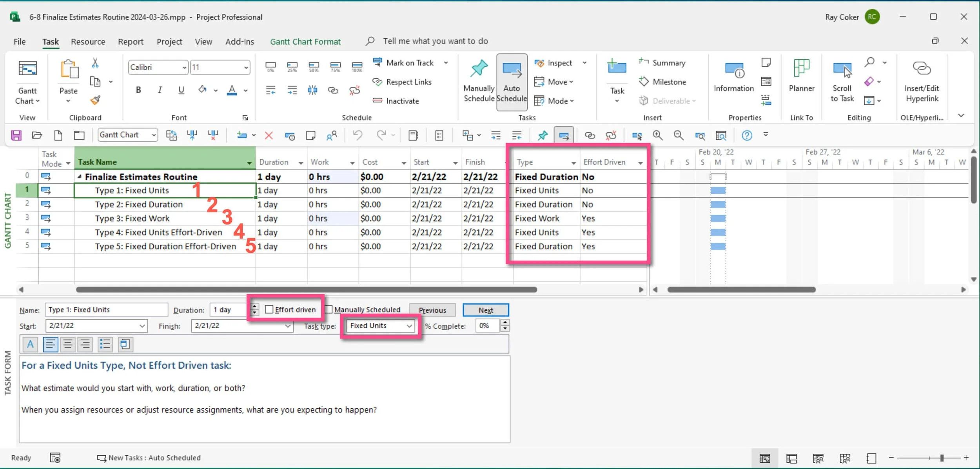
Task: Click Inactivate task toggle
Action: coord(396,101)
